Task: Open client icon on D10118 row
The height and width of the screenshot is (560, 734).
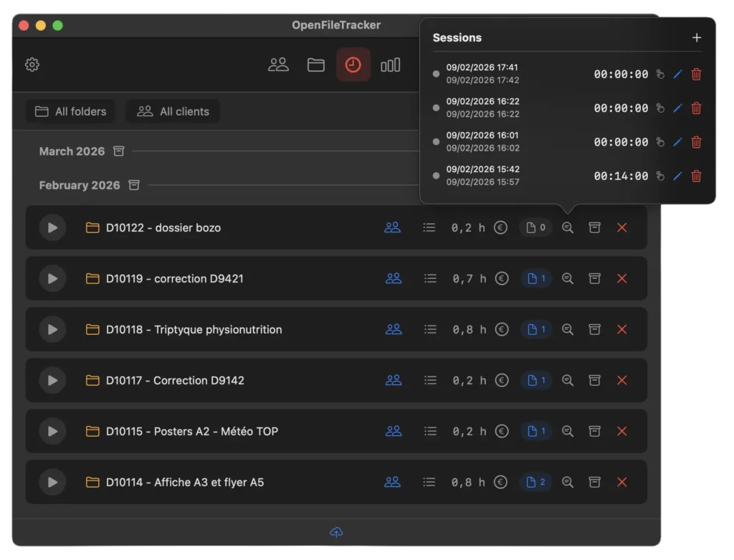Action: point(394,329)
